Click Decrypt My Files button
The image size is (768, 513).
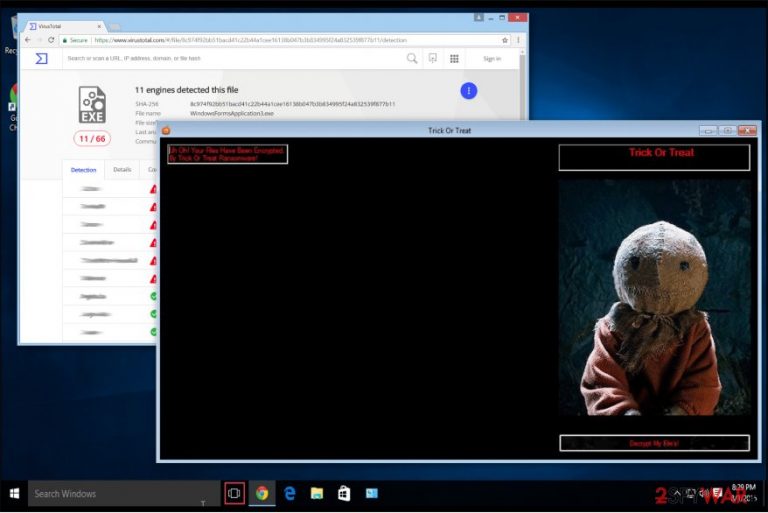654,443
